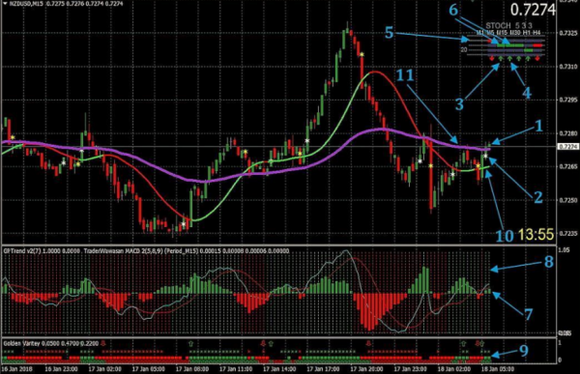Click the 17 Jan 14:00 time label
This screenshot has height=374, width=580.
click(279, 369)
